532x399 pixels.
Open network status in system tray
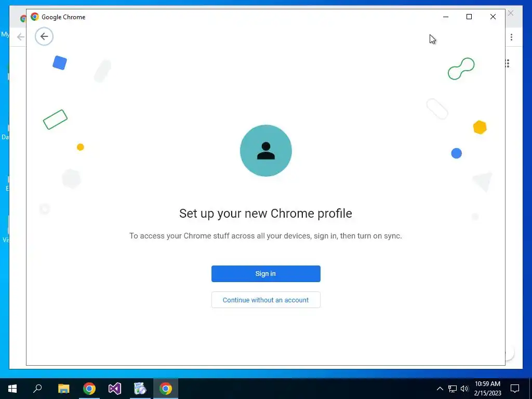click(x=453, y=389)
